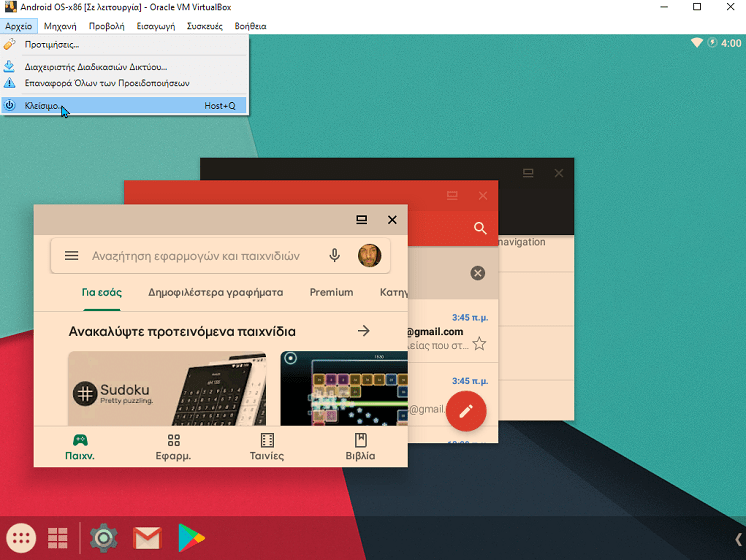Click the network download icon in menu
This screenshot has width=746, height=560.
pos(10,67)
